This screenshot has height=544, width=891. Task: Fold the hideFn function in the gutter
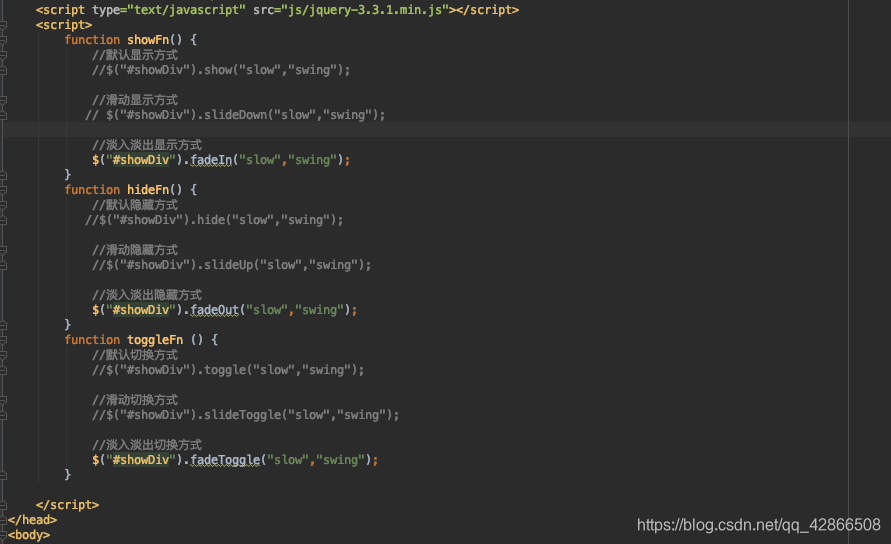tap(3, 190)
